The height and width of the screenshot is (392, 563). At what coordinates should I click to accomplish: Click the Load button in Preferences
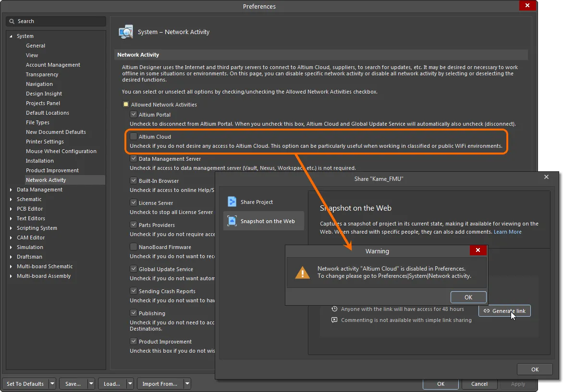[112, 383]
